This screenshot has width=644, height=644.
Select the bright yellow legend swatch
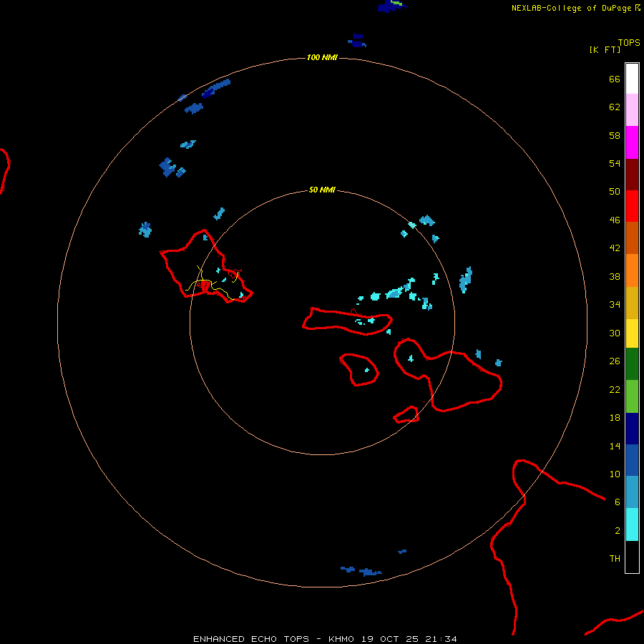pyautogui.click(x=632, y=333)
